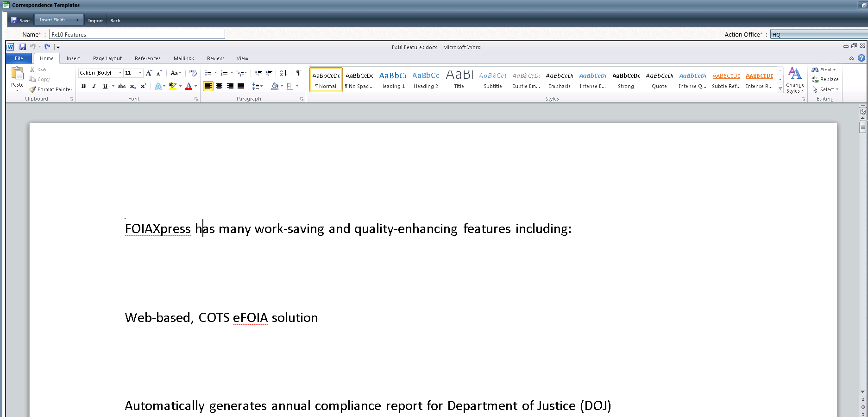
Task: Minimize the ribbon with the caret icon
Action: [851, 58]
